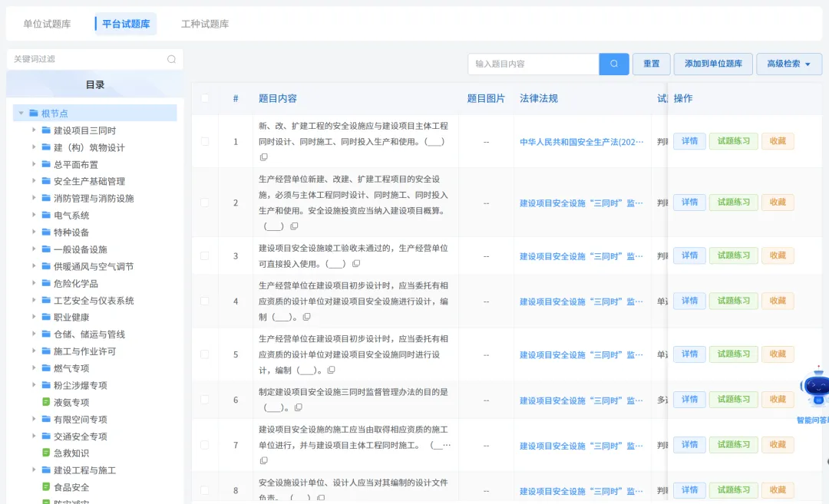Select 有限空间专项 in the tree

point(81,419)
